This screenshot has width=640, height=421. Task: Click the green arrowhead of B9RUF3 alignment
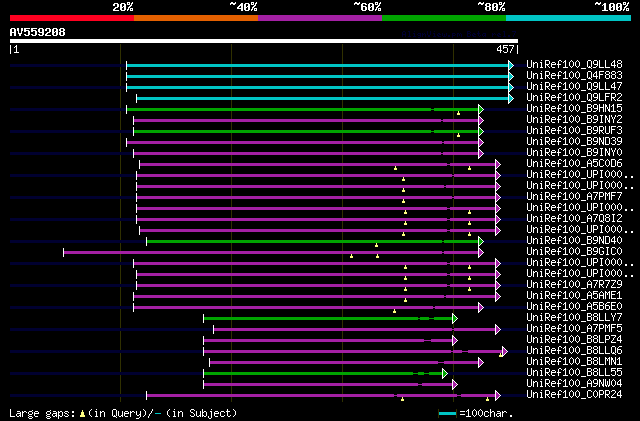[481, 131]
